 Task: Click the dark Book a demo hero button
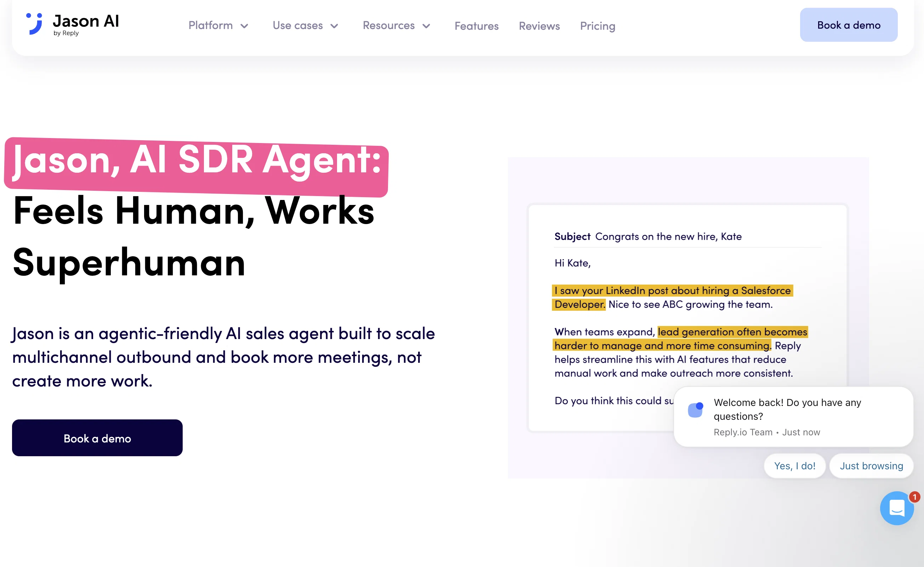[x=97, y=438]
